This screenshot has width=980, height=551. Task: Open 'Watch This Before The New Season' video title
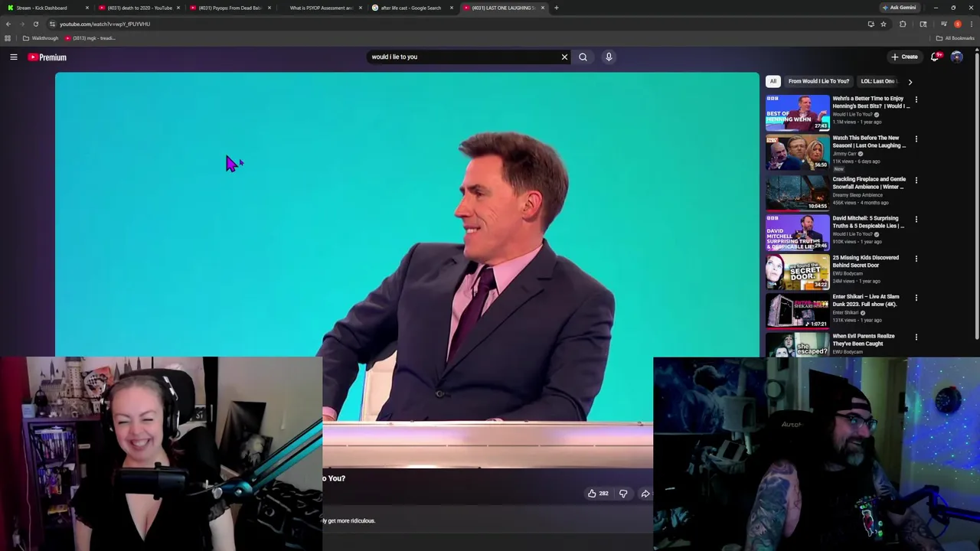pos(869,142)
